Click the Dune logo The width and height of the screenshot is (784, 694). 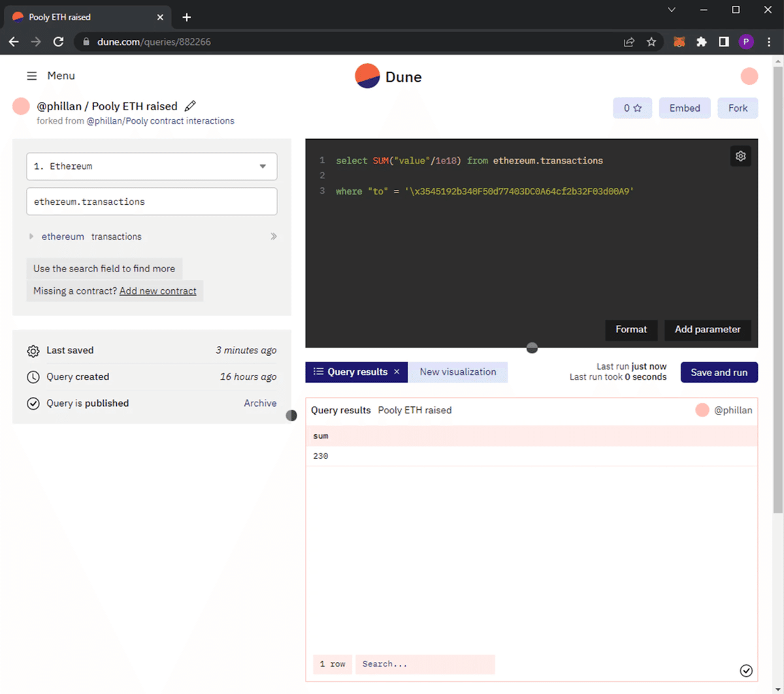coord(388,76)
